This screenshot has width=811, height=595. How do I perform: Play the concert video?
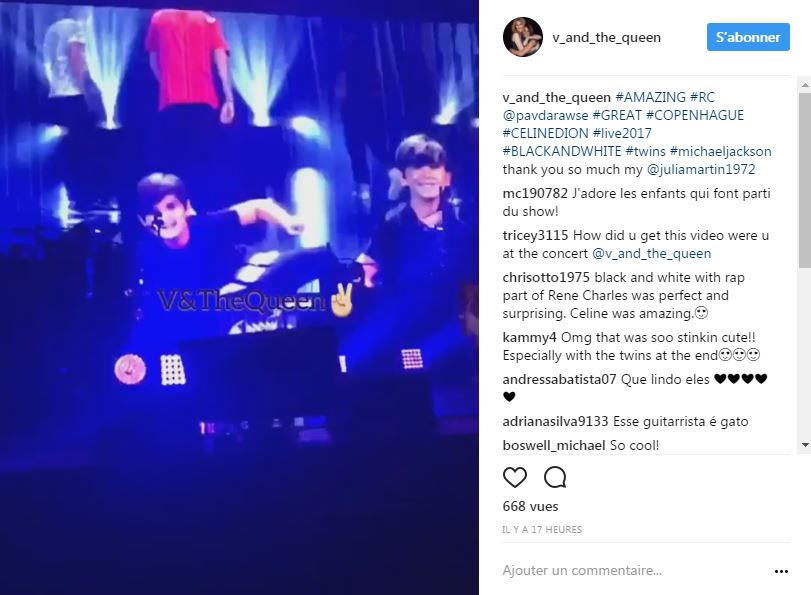click(x=239, y=298)
